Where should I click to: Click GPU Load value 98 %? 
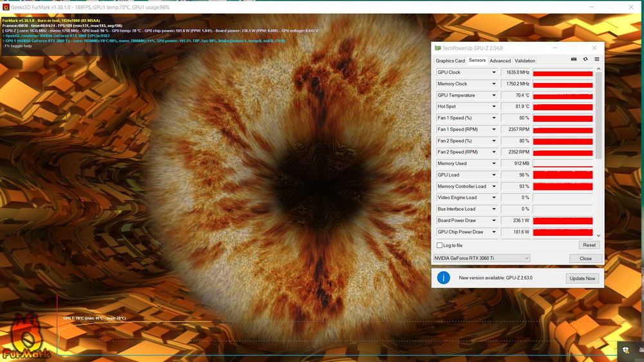click(515, 175)
